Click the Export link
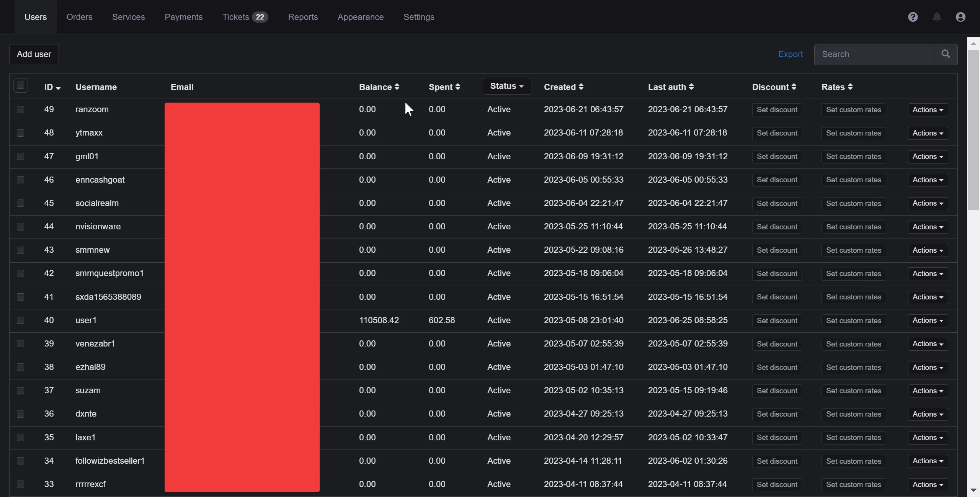The image size is (980, 497). click(x=791, y=54)
